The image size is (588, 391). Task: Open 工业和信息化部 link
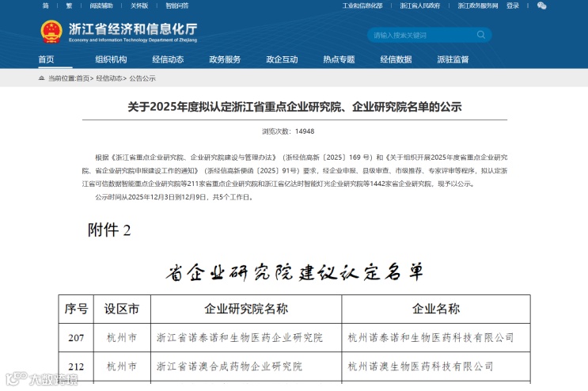click(x=362, y=6)
